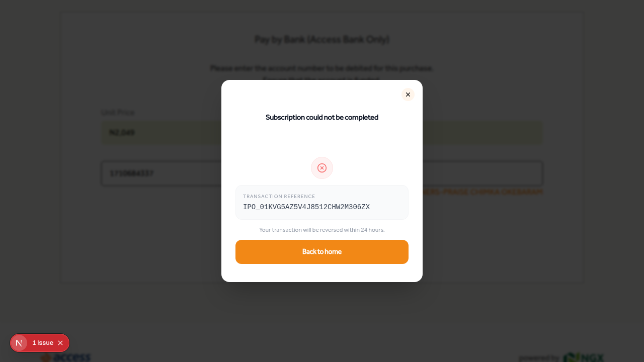644x362 pixels.
Task: Open the Next.js dev tools N icon
Action: pyautogui.click(x=19, y=343)
